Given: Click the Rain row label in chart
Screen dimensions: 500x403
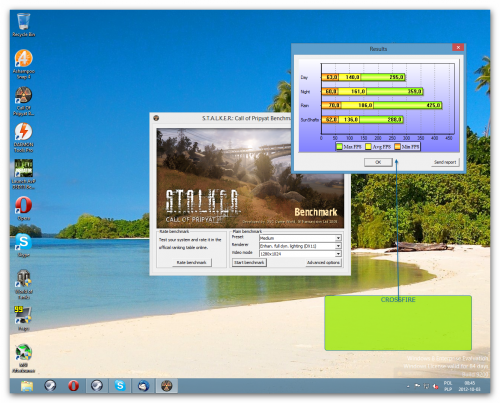Looking at the screenshot, I should (305, 106).
